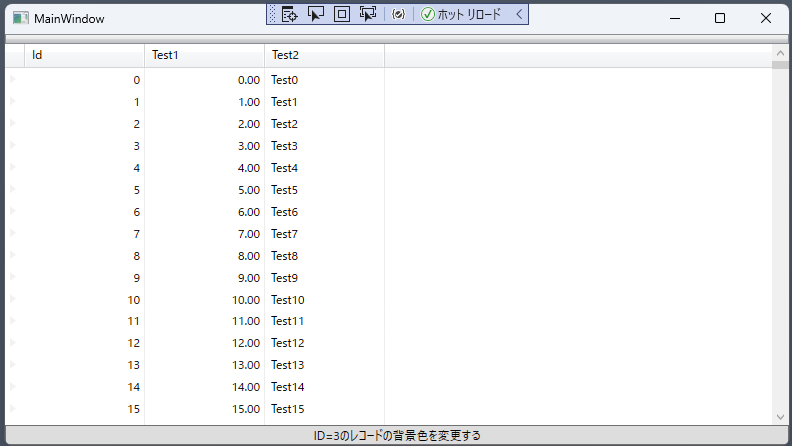Select the Test7 cell
The width and height of the screenshot is (792, 446).
click(x=324, y=234)
